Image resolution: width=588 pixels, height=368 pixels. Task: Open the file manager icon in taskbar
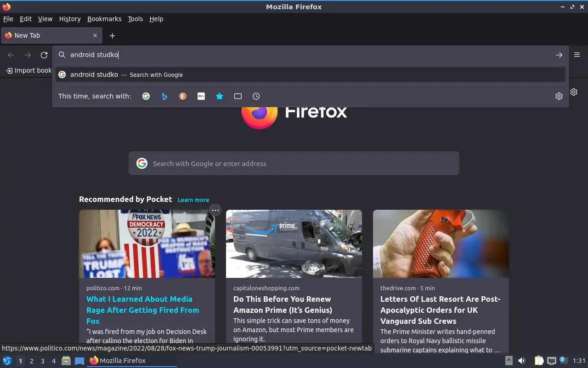point(66,361)
